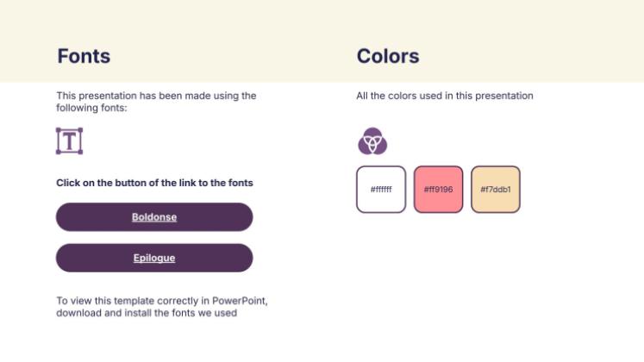
Task: Click the Colors heading
Action: [x=388, y=57]
